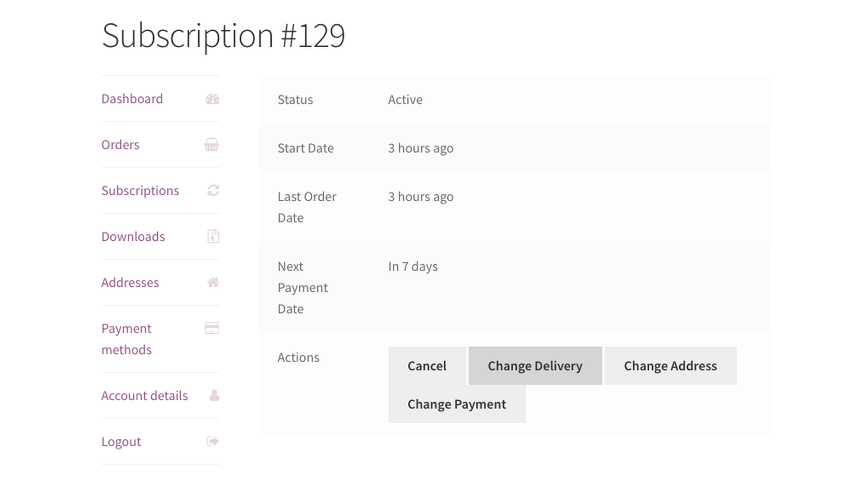Click the "In 7 days" payment date
The width and height of the screenshot is (868, 488).
413,267
